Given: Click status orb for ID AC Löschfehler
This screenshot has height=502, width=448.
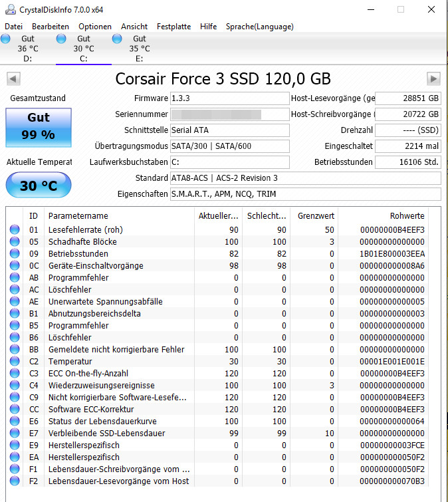Looking at the screenshot, I should [15, 289].
